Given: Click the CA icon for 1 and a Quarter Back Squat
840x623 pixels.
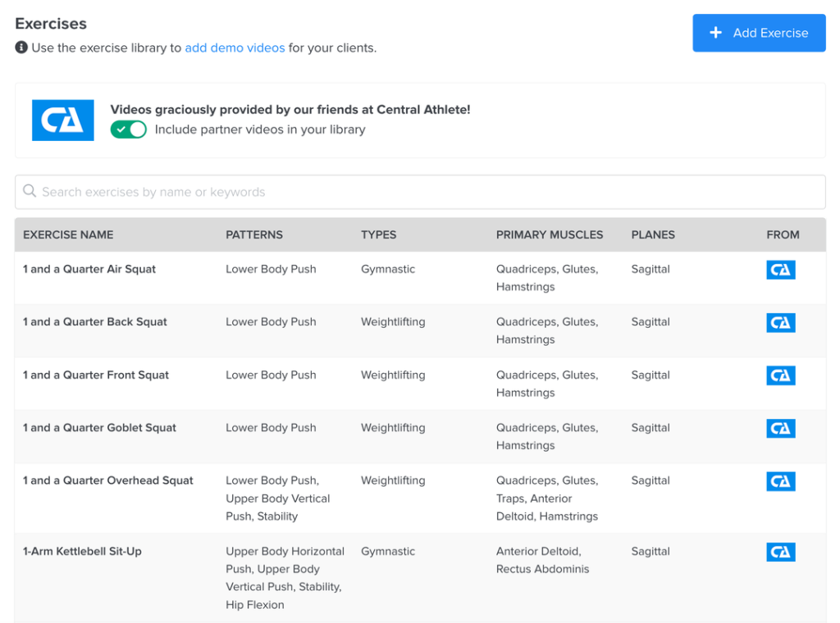Looking at the screenshot, I should [780, 323].
